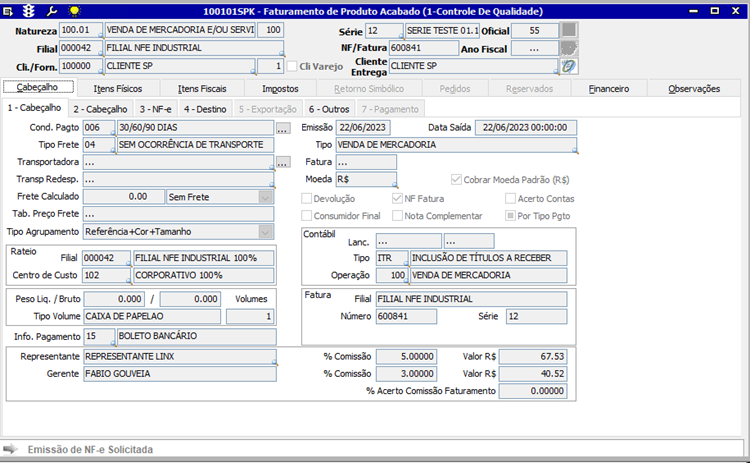750x463 pixels.
Task: Click the Emissão date field
Action: coord(363,128)
